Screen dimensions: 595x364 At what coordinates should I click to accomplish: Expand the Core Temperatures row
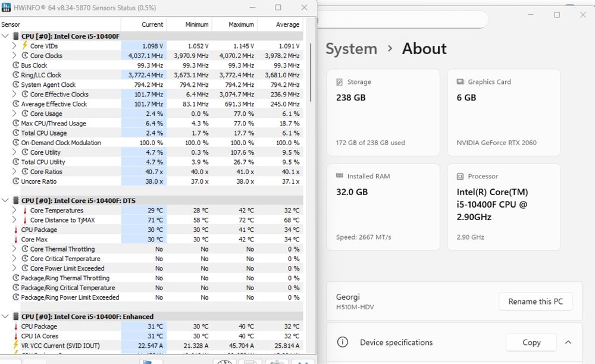pyautogui.click(x=14, y=210)
